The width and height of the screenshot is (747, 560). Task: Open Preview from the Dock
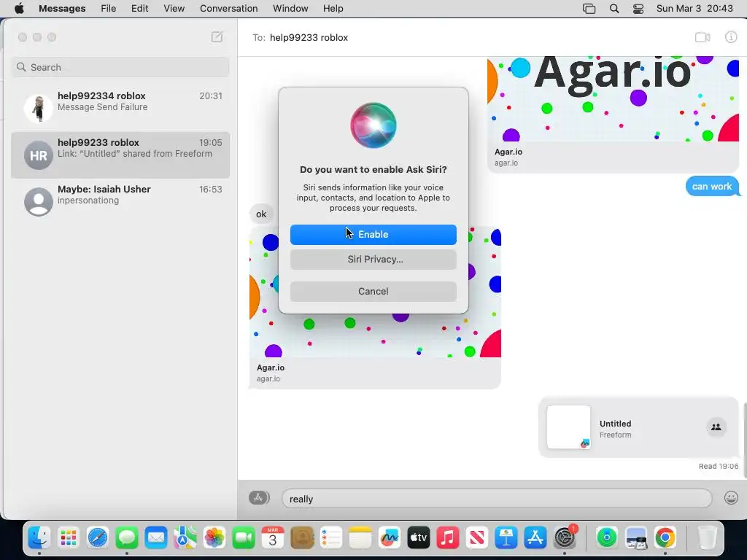click(x=636, y=538)
